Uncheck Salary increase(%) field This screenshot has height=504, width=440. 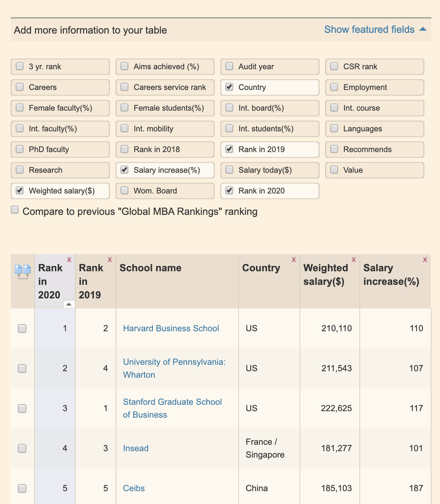(125, 170)
